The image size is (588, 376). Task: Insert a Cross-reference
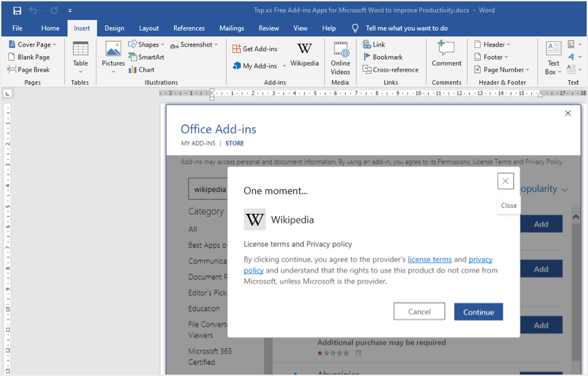(391, 70)
